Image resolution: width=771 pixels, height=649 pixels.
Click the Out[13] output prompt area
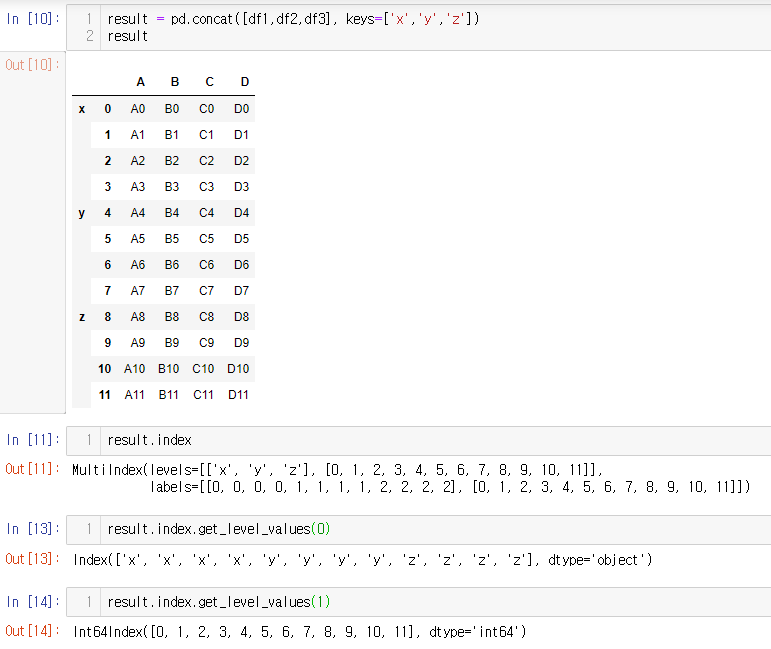pos(32,559)
